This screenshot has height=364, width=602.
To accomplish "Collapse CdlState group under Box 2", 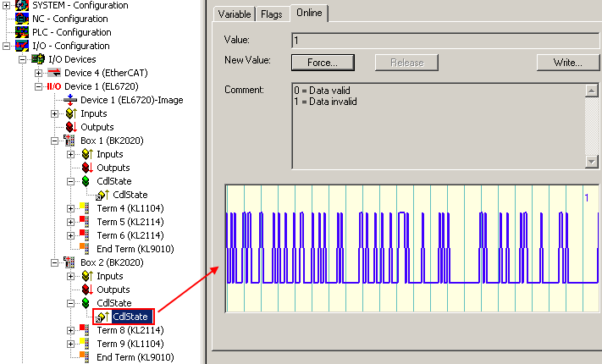I will (70, 303).
